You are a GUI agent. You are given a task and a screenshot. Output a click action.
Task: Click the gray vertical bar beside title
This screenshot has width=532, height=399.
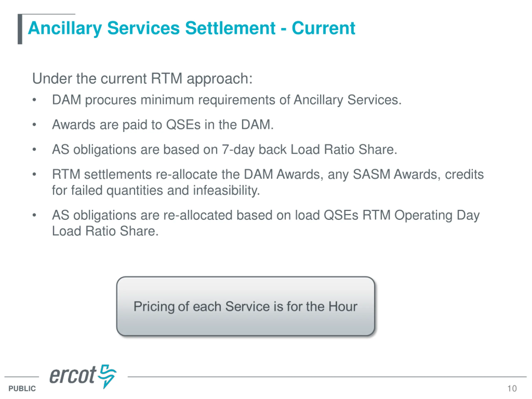point(20,29)
